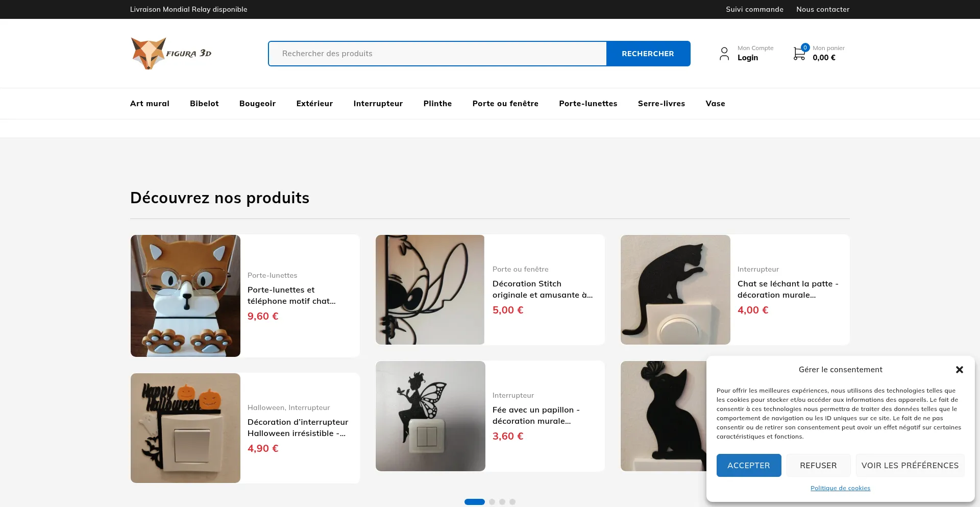
Task: Open the cat glasses holder product image
Action: (185, 296)
